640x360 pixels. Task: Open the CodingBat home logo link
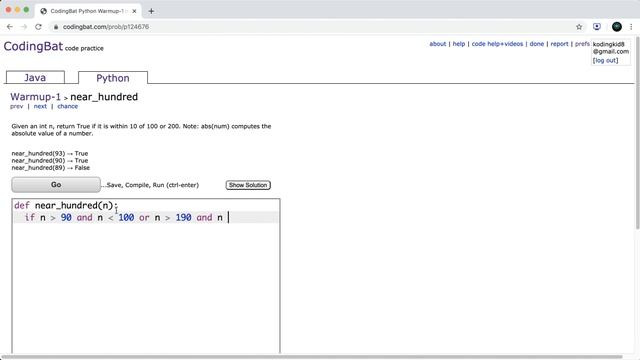33,46
